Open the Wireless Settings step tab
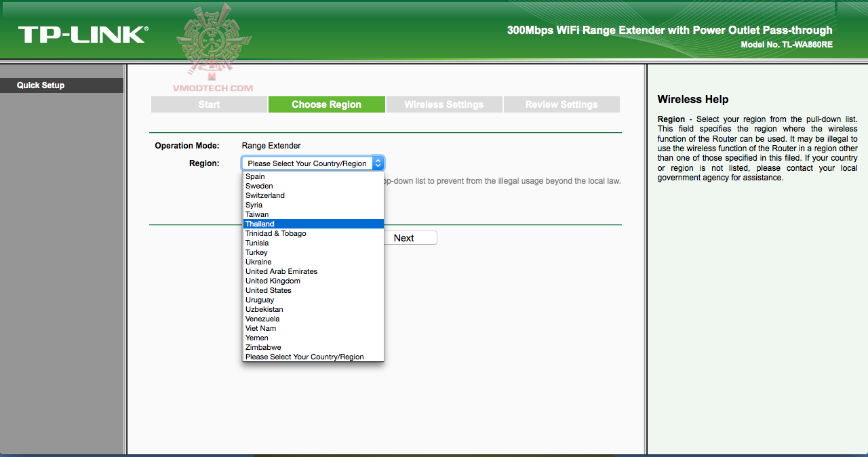 443,104
